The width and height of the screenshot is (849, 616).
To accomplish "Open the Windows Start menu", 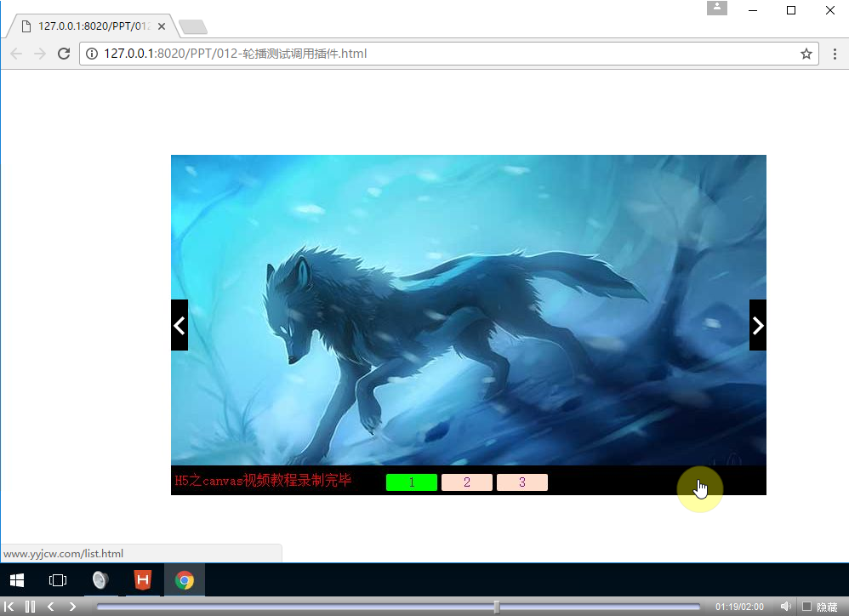I will coord(17,580).
